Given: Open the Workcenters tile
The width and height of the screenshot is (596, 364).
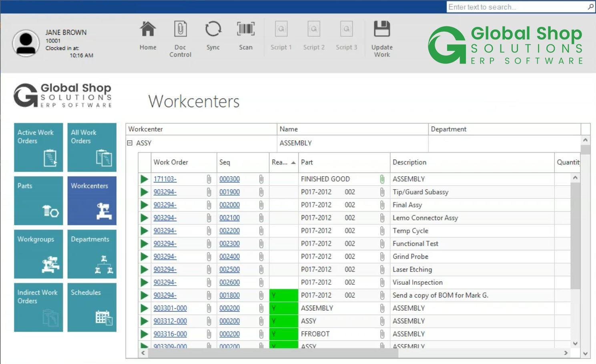Looking at the screenshot, I should click(x=92, y=200).
